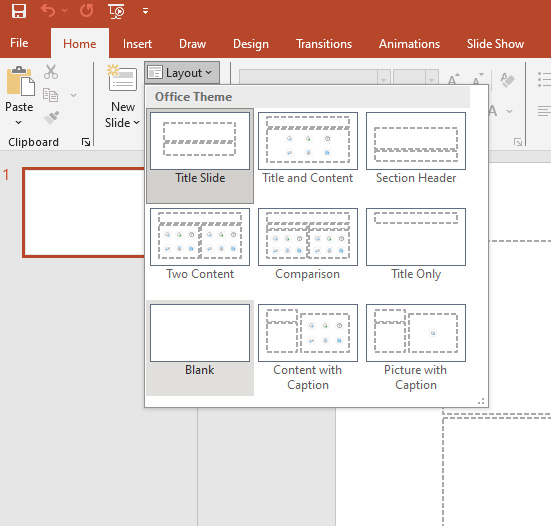Click the Paste clipboard icon
551x526 pixels.
click(x=20, y=81)
